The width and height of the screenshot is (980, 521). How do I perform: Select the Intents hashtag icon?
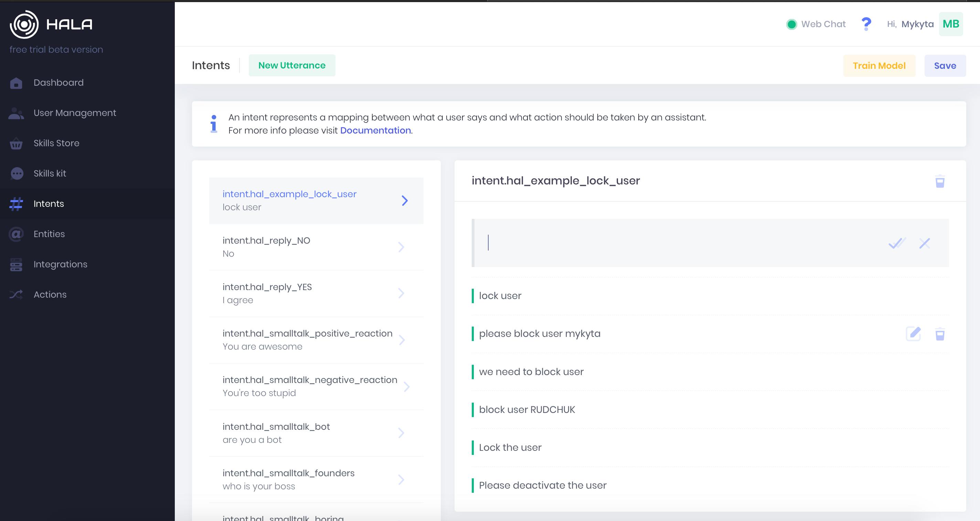[16, 204]
